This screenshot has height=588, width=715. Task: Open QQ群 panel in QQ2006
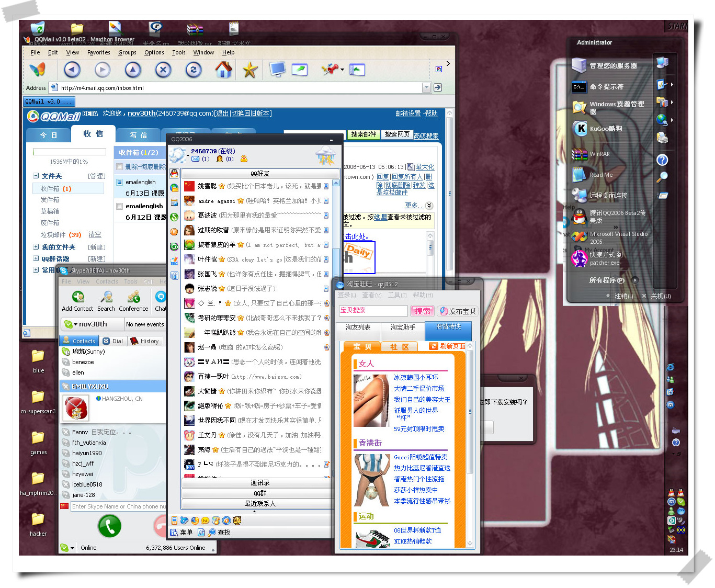pos(260,493)
